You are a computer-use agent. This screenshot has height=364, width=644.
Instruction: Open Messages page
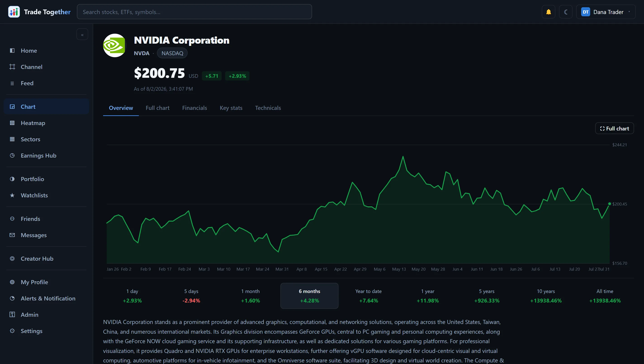click(x=46, y=235)
